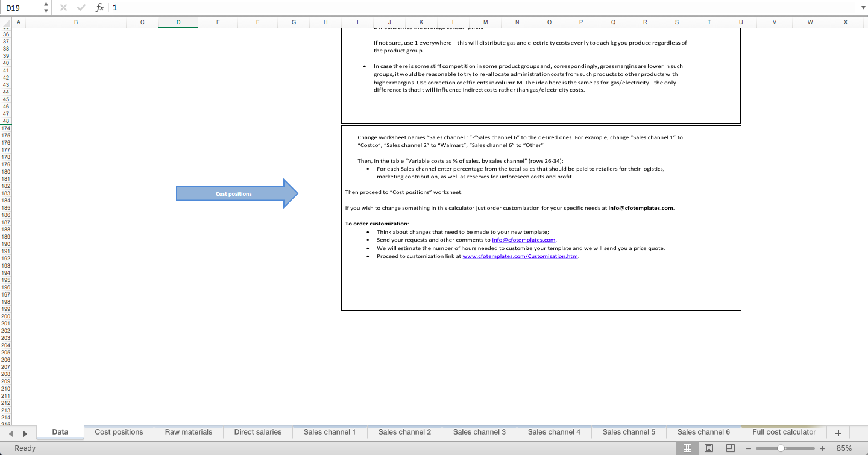
Task: Click the Name Box showing D19
Action: tap(22, 8)
